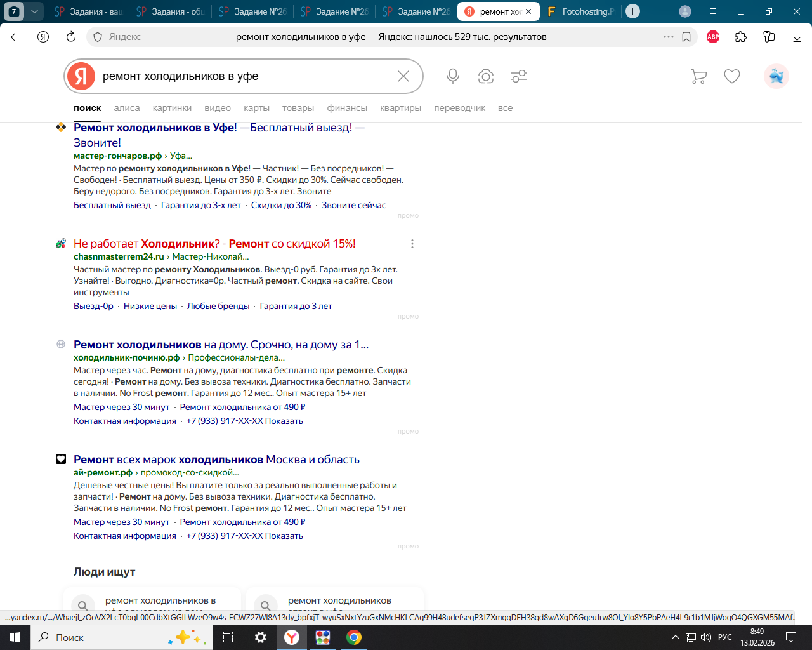Click 'Любые бренды' sitelink
812x650 pixels.
218,306
